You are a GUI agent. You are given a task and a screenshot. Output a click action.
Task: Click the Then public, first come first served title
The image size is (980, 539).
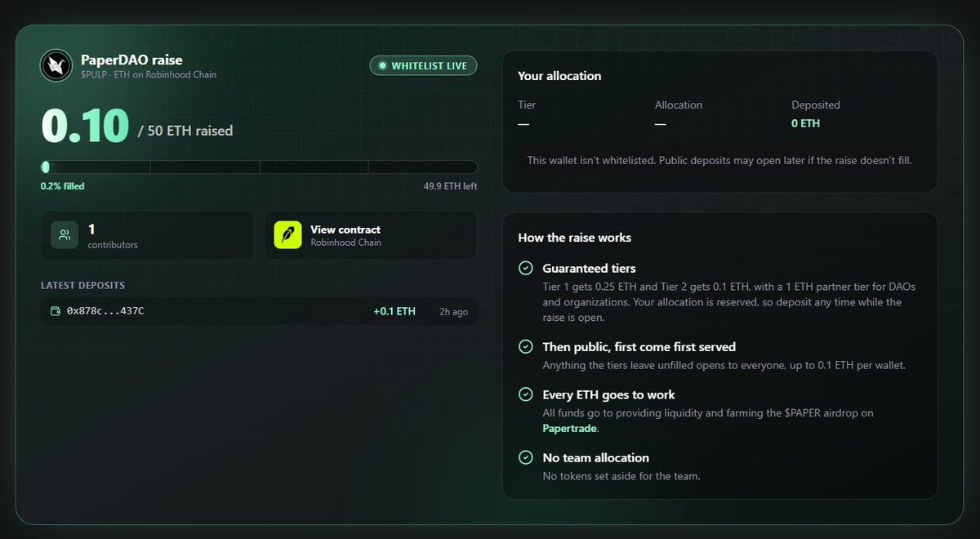coord(639,346)
